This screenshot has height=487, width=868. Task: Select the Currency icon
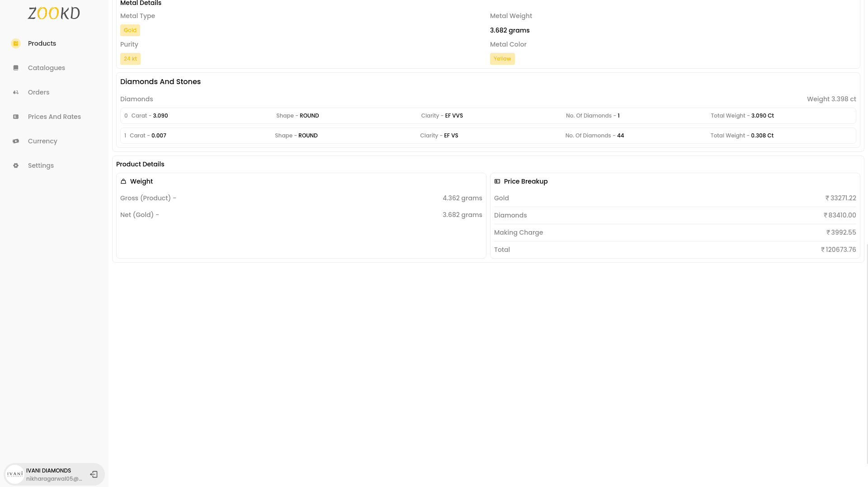click(x=16, y=141)
